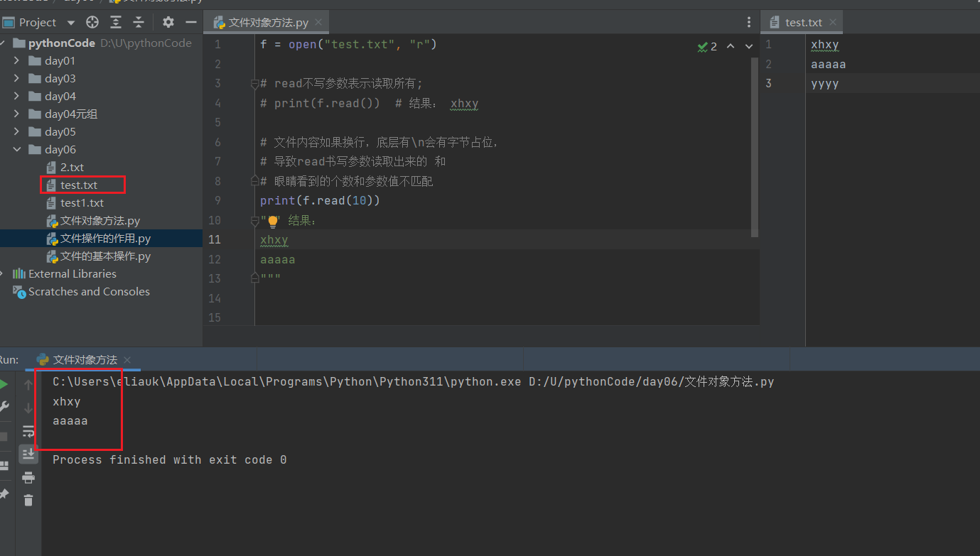
Task: Print the console output
Action: click(28, 477)
